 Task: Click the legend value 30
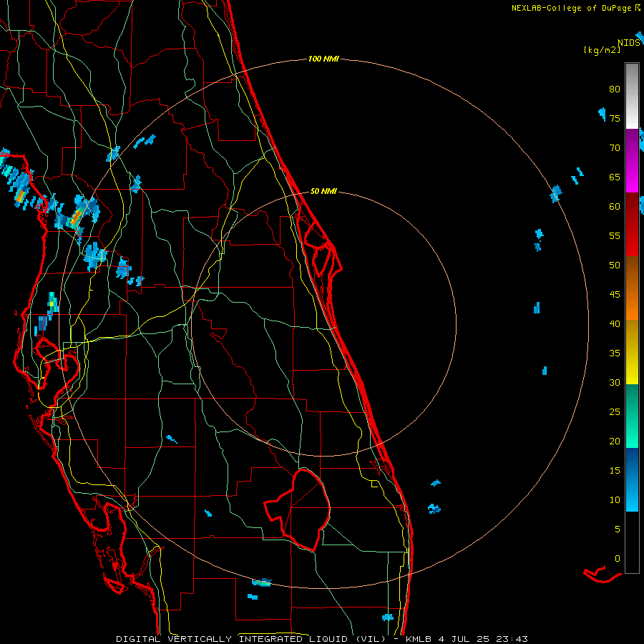click(x=615, y=382)
